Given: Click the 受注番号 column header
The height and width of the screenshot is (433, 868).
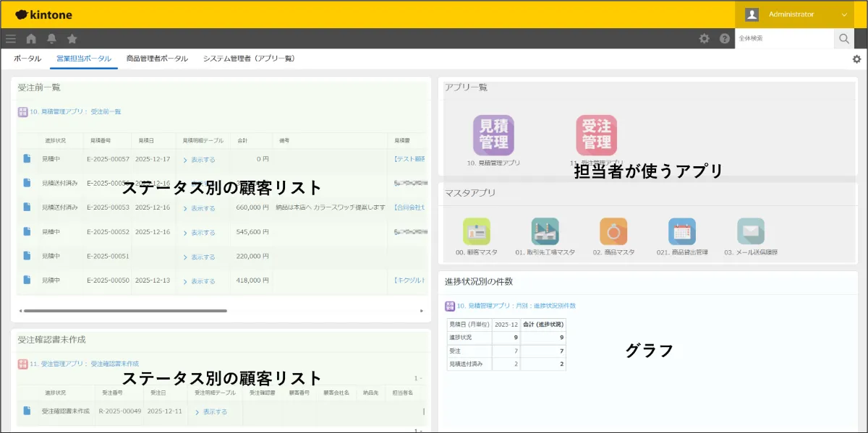Looking at the screenshot, I should pyautogui.click(x=112, y=393).
